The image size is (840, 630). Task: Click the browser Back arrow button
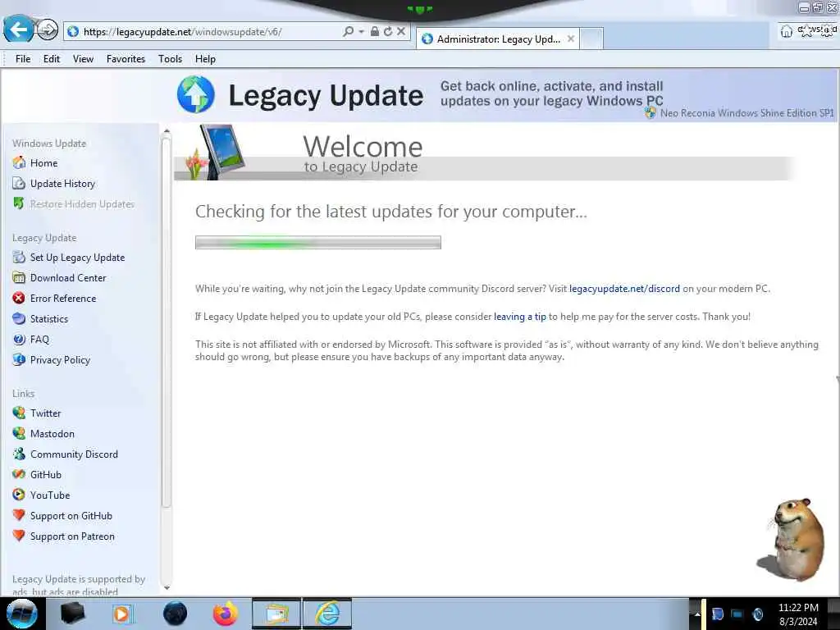click(18, 29)
